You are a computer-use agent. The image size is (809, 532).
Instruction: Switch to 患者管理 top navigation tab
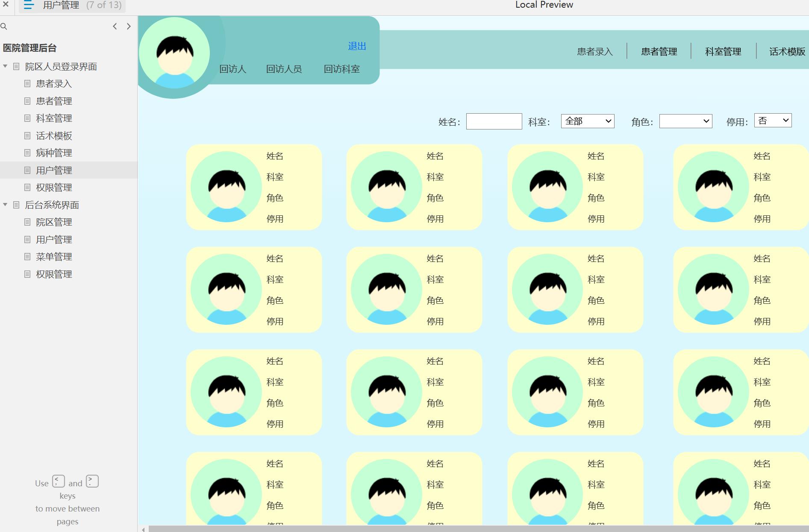(659, 51)
